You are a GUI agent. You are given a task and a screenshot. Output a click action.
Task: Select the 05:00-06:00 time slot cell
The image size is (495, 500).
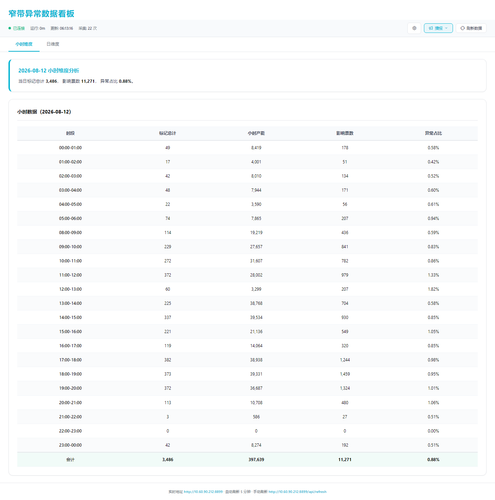tap(70, 219)
